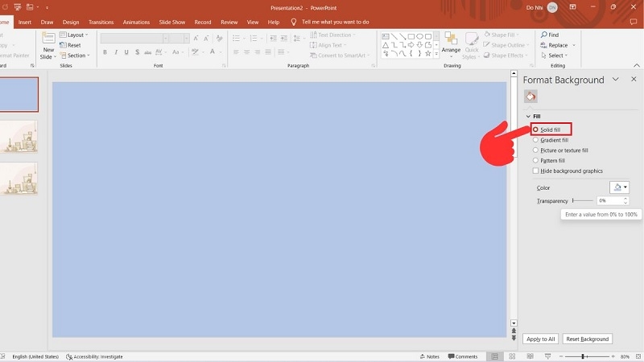Select the Solid fill radio button
The height and width of the screenshot is (362, 644).
(x=535, y=130)
